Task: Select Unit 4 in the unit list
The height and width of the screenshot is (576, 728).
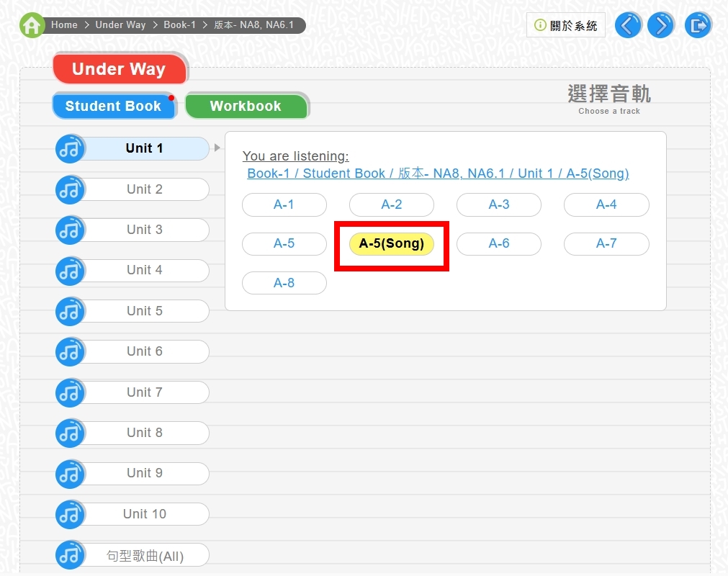Action: tap(145, 271)
